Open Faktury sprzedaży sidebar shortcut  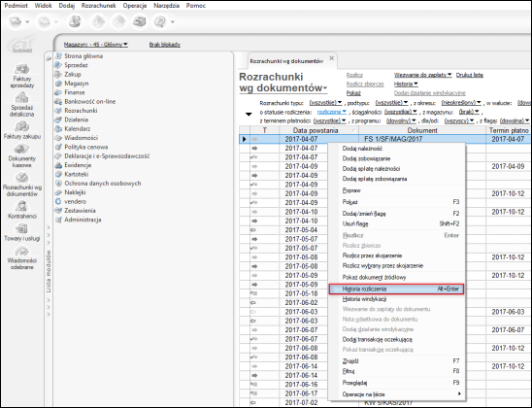[22, 76]
